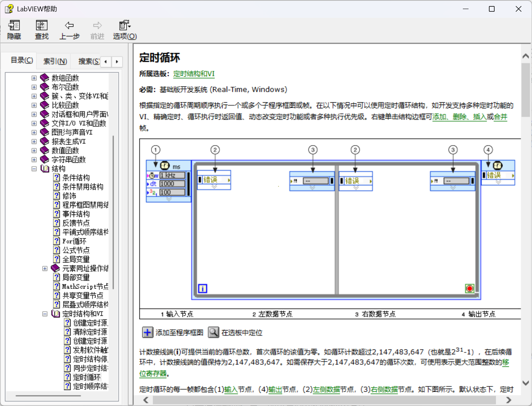Select 层叠式顺序结构 in the tree
Viewport: 532px width, 406px height.
(x=85, y=304)
